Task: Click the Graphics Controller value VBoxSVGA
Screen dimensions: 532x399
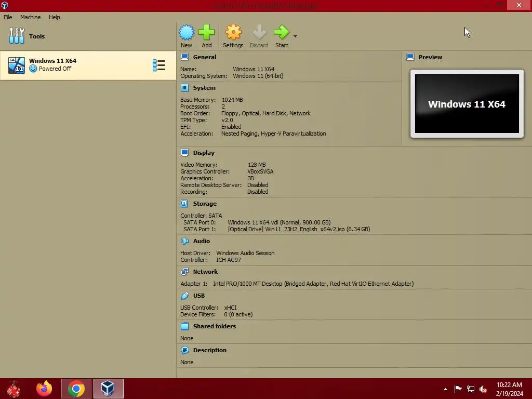Action: click(260, 171)
